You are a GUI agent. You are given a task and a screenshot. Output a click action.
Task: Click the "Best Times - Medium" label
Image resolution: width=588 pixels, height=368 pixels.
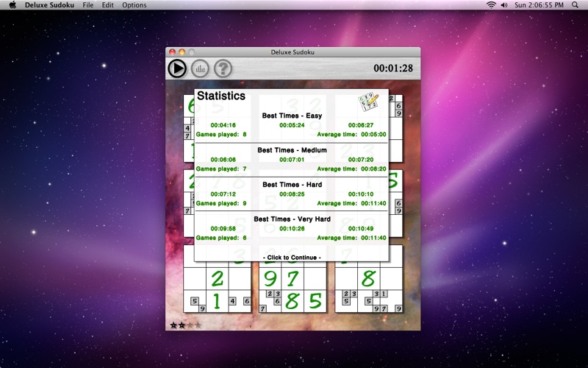(x=292, y=150)
